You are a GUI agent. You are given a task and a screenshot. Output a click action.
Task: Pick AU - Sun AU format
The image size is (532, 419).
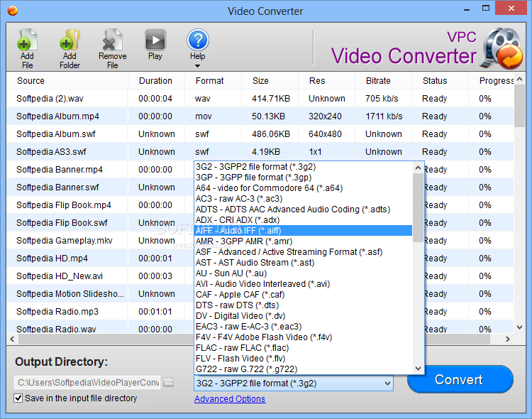coord(304,273)
